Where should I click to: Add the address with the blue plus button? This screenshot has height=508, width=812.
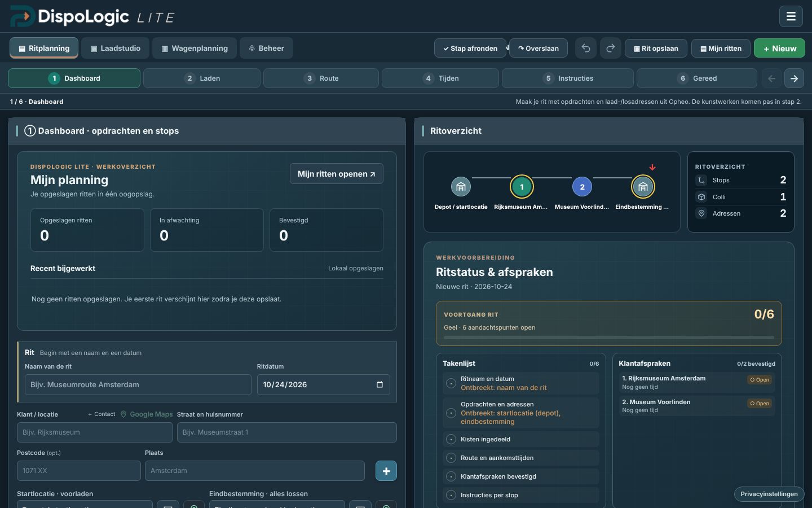tap(386, 471)
